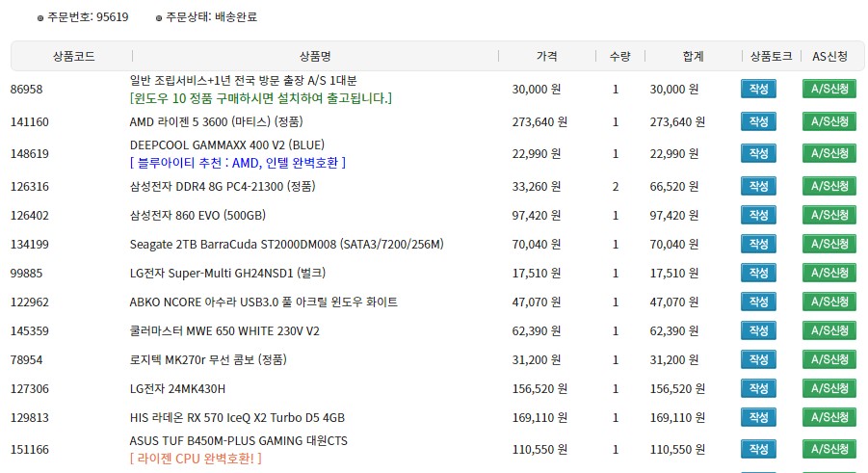Image resolution: width=868 pixels, height=473 pixels.
Task: Click the 상품코드 column header
Action: tap(73, 56)
